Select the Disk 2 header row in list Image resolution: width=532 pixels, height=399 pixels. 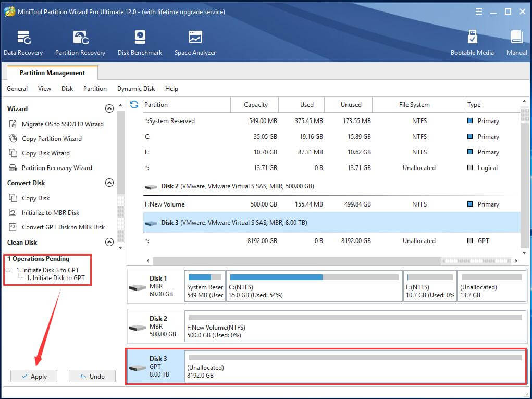tap(331, 186)
